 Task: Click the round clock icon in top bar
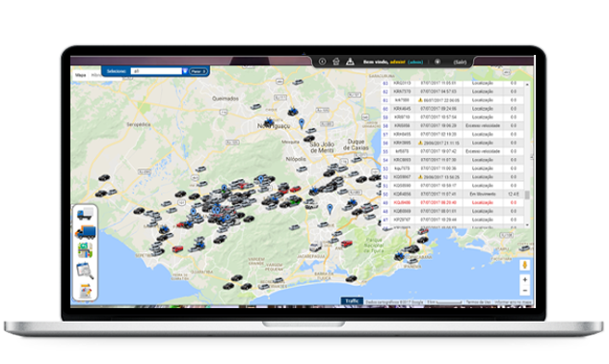(322, 62)
